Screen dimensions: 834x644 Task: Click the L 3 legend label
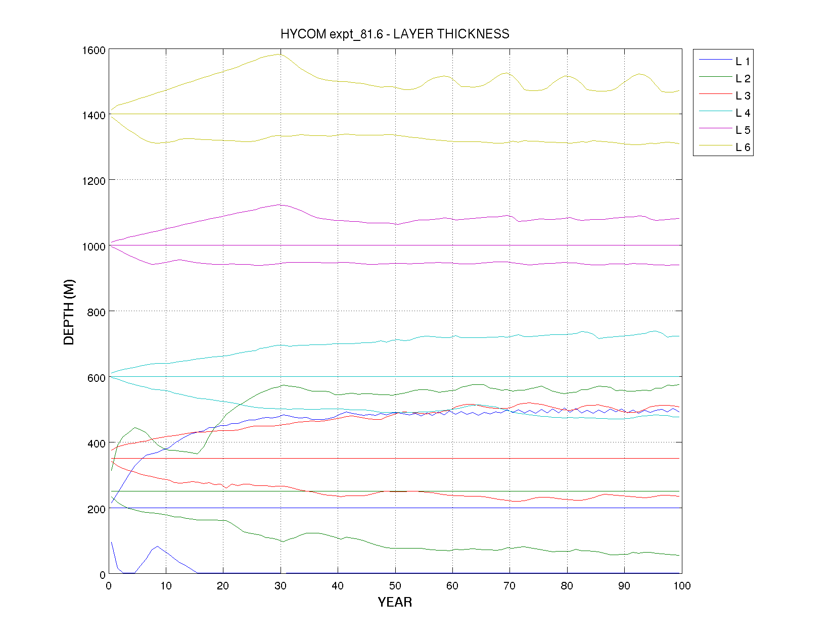pos(743,96)
